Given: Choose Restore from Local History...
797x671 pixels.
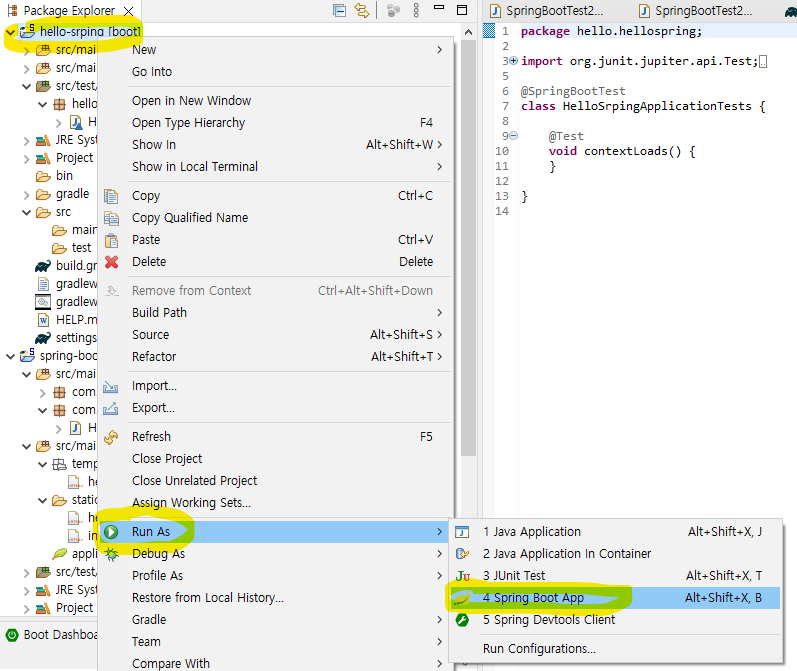Looking at the screenshot, I should tap(275, 598).
